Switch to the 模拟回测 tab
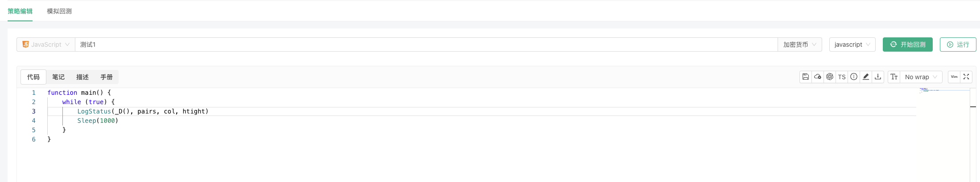The height and width of the screenshot is (182, 980). [59, 11]
